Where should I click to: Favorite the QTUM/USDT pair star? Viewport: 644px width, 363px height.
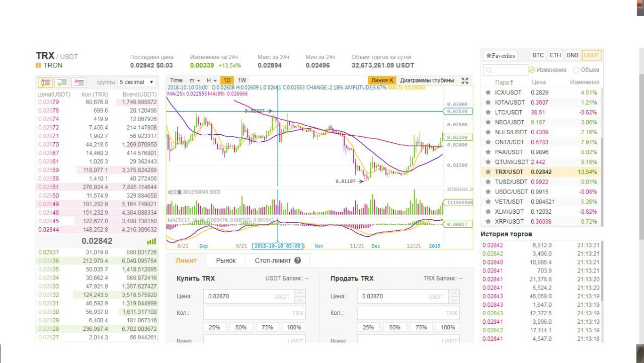click(488, 162)
